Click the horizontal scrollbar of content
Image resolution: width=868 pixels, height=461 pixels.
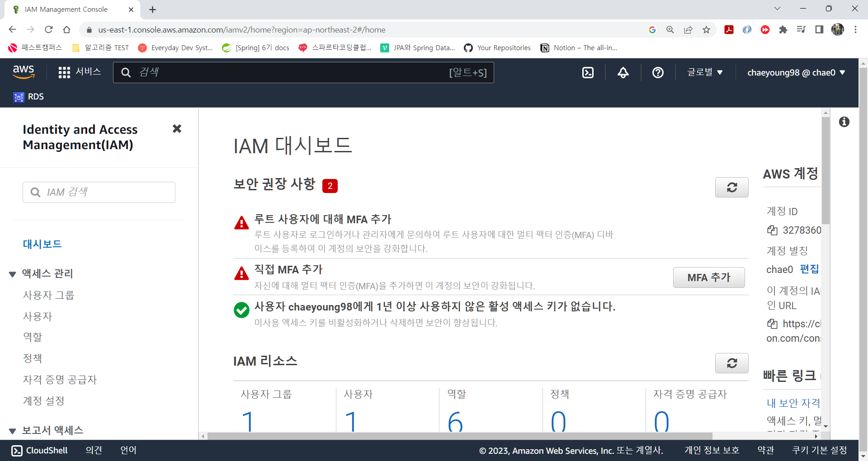[x=460, y=436]
